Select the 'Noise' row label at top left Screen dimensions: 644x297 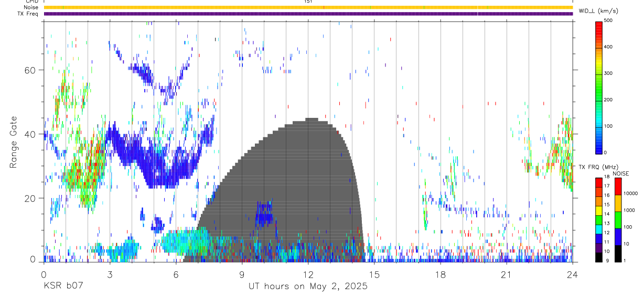click(31, 7)
